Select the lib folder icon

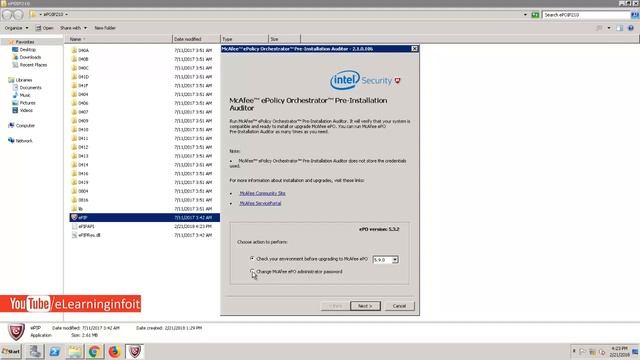(x=74, y=208)
